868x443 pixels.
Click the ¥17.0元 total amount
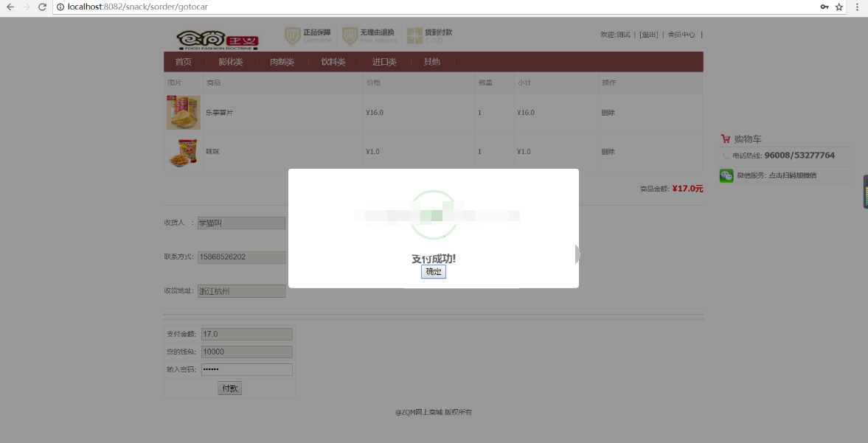pyautogui.click(x=687, y=189)
